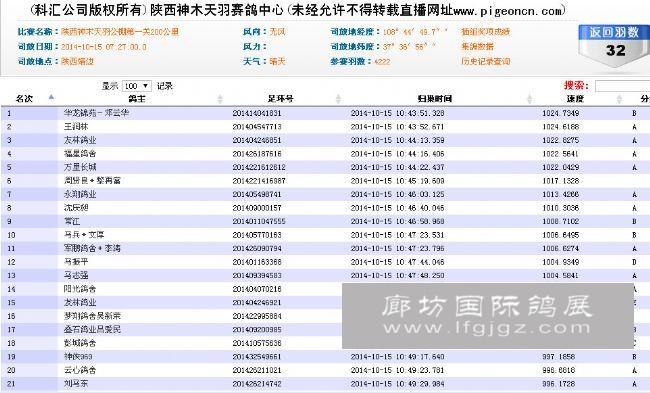
Task: Click the 名次 column header
Action: tap(24, 99)
